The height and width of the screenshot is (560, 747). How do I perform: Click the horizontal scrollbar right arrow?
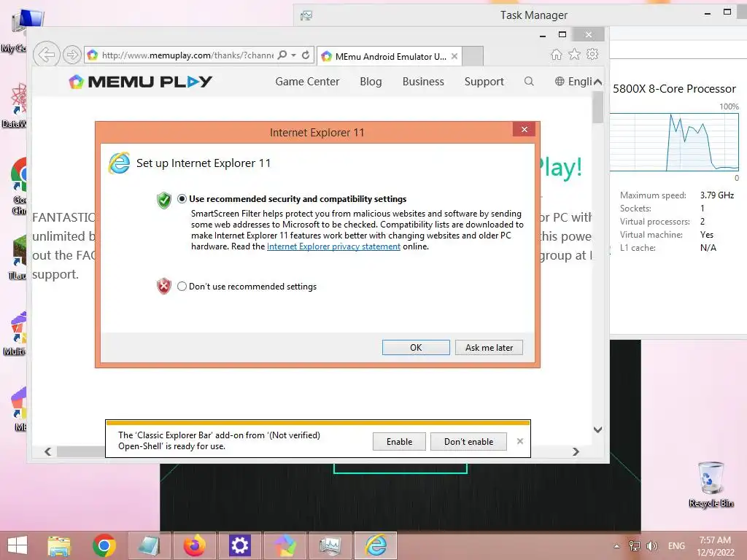click(x=576, y=451)
